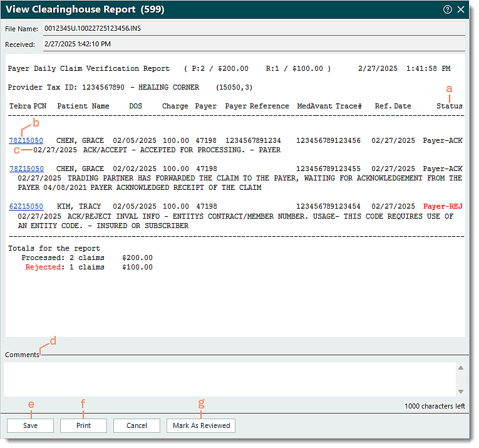
Task: Open claim 78Z15050 with DOS 02/05/2025
Action: click(26, 140)
